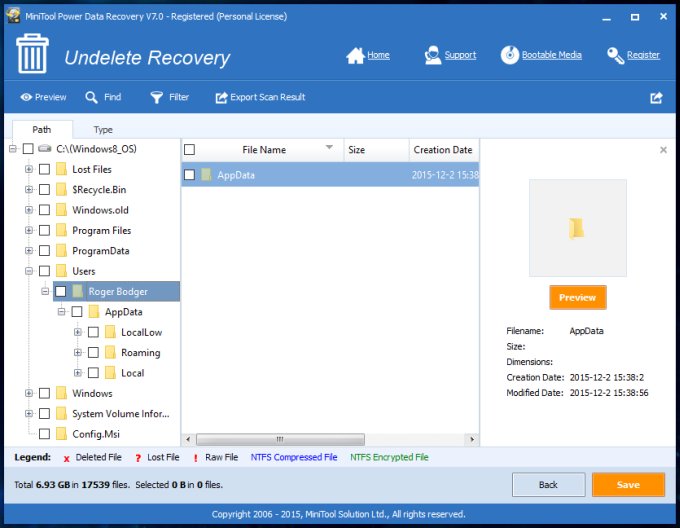The image size is (680, 528).
Task: Click the orange Save button
Action: (x=628, y=485)
